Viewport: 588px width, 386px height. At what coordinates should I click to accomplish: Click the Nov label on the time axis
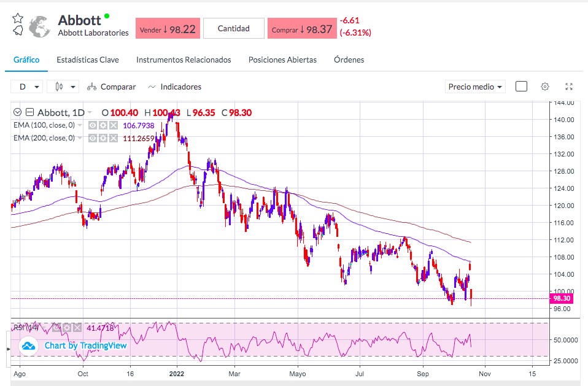pyautogui.click(x=485, y=374)
